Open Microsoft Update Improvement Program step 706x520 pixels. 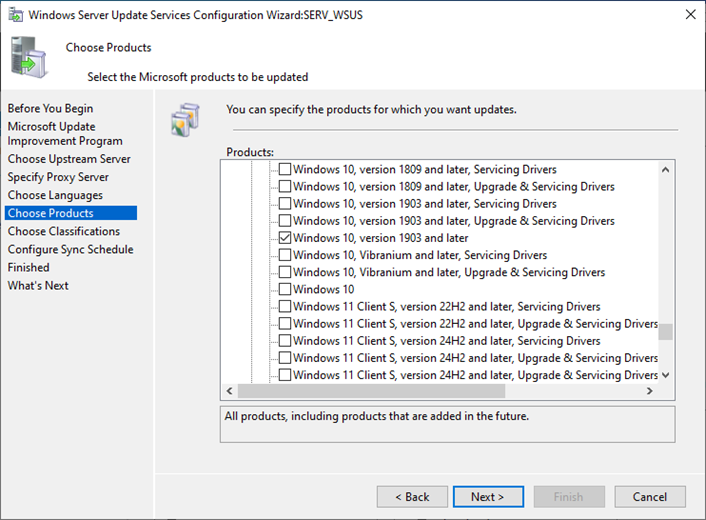pyautogui.click(x=65, y=134)
